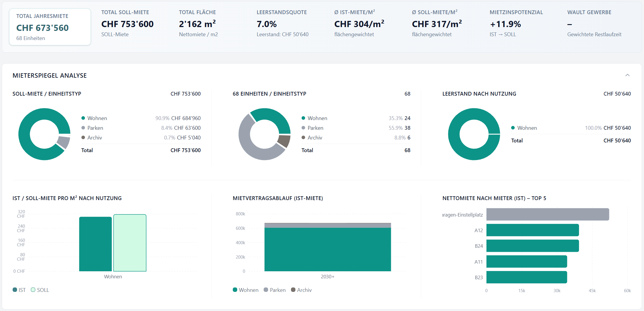Select the Parken row showing CHF 63'600
The image size is (644, 311).
coord(141,128)
